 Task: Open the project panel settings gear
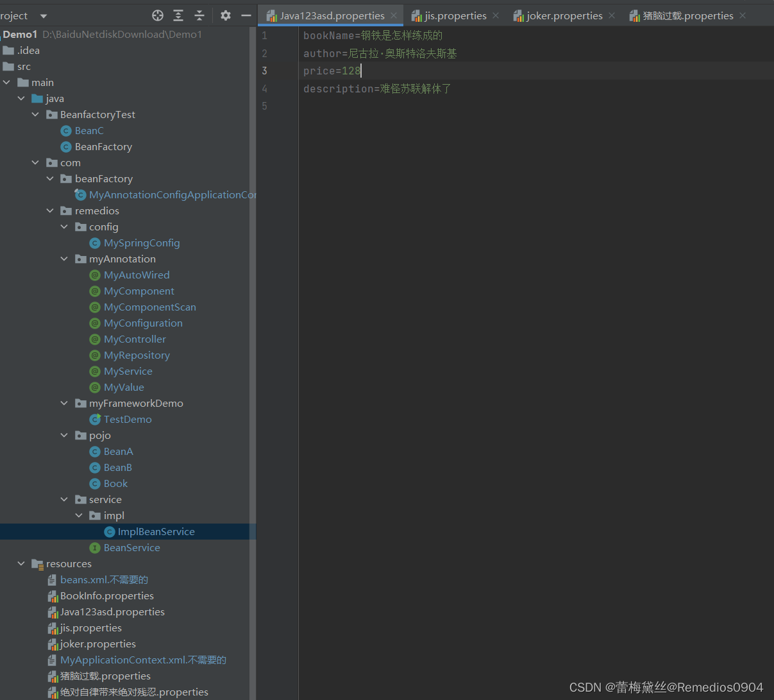[226, 15]
